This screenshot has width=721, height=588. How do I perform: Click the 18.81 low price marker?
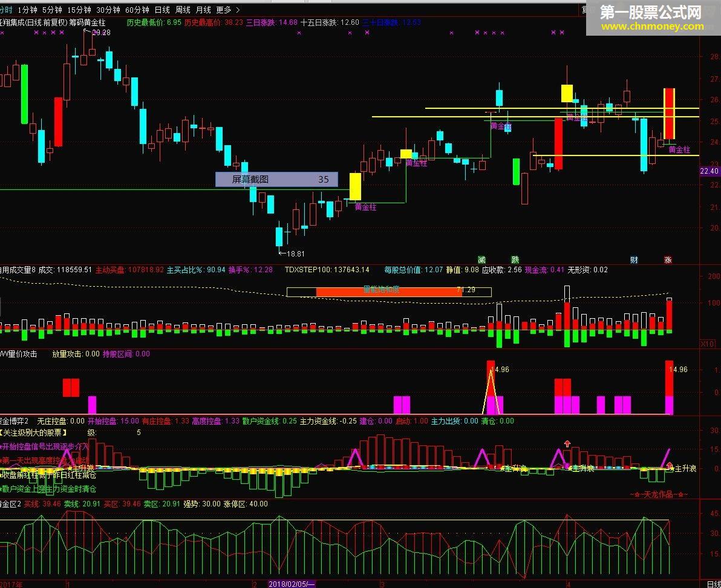295,254
